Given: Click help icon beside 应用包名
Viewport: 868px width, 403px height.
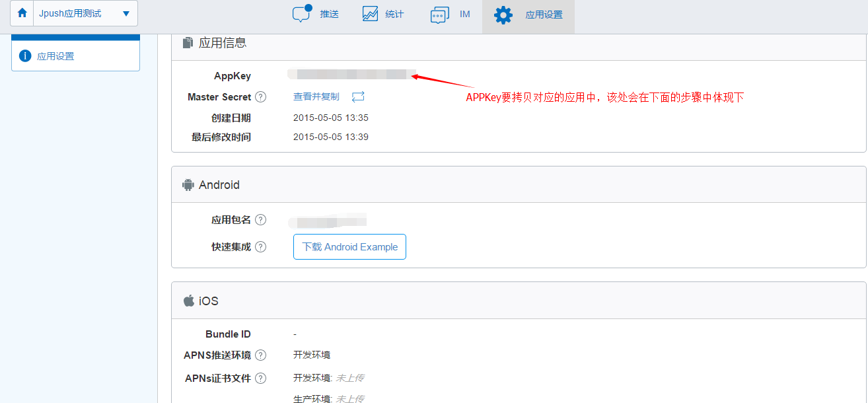Looking at the screenshot, I should [261, 220].
